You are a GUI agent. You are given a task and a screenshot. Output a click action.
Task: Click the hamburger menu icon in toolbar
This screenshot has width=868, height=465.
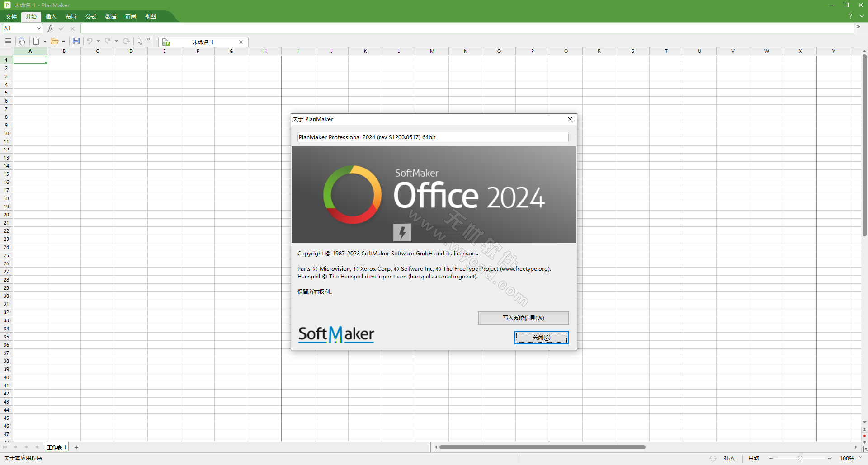pos(8,41)
